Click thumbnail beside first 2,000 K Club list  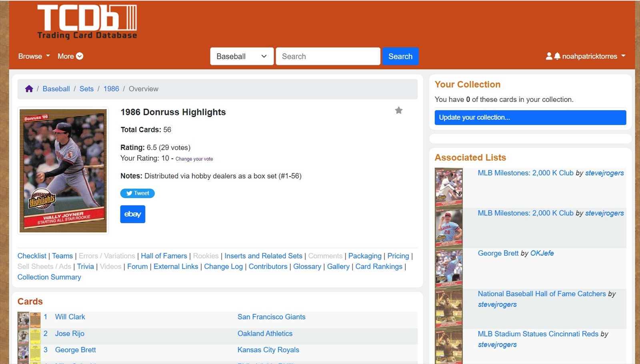449,187
